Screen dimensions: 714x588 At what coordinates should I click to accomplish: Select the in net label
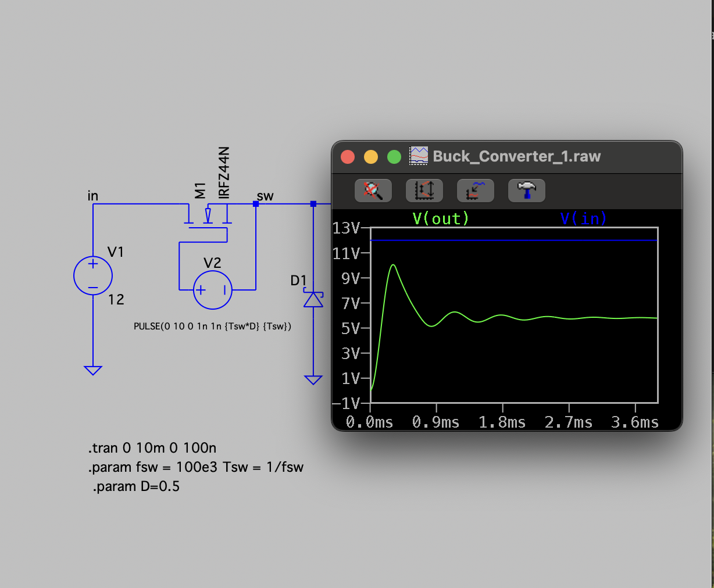click(92, 196)
